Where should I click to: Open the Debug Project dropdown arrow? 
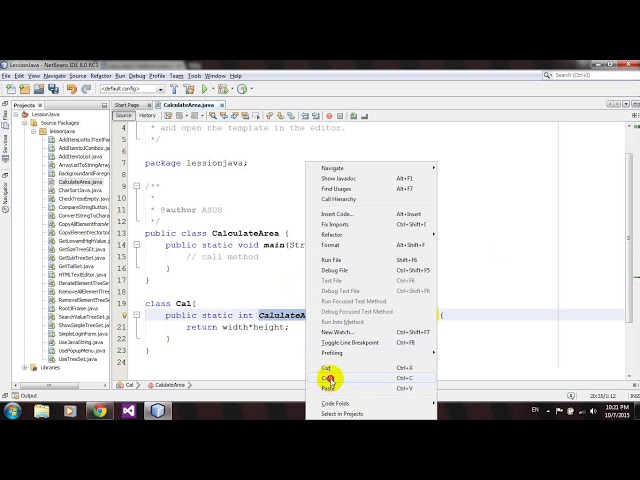pos(232,89)
